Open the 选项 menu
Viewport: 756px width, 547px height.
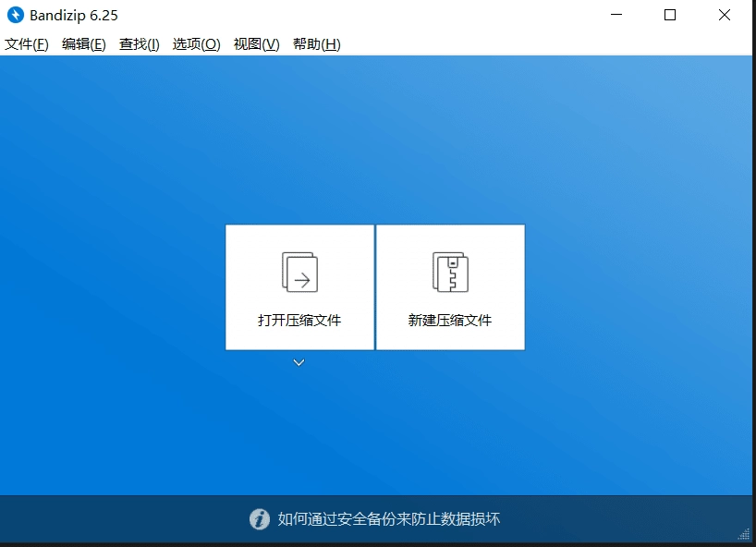195,43
